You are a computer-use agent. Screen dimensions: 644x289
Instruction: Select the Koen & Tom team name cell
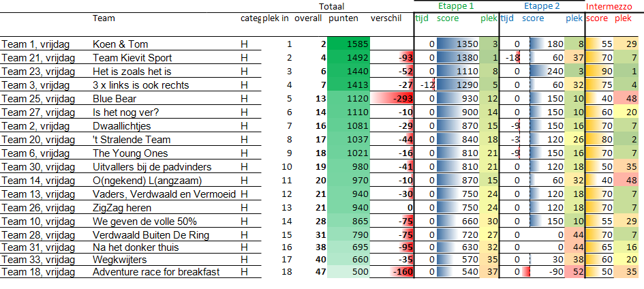pos(120,44)
